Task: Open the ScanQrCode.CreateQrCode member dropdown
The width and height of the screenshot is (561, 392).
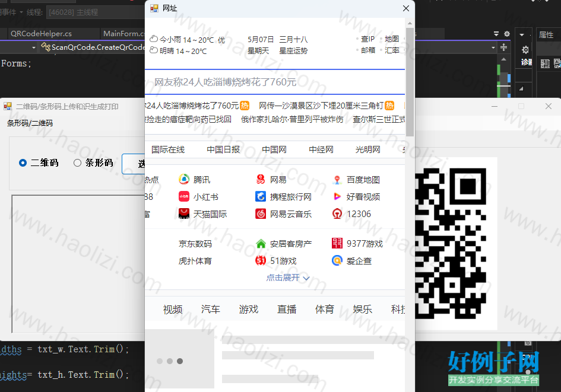Action: 34,47
